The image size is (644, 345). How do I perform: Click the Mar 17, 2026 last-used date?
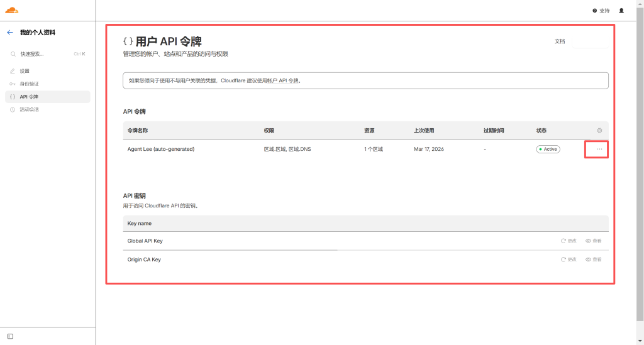(x=429, y=149)
